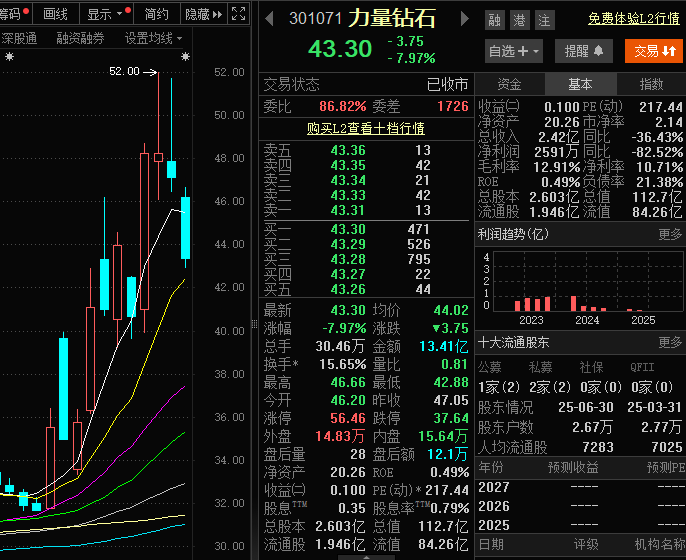Open the 显示 display dropdown

coord(106,14)
